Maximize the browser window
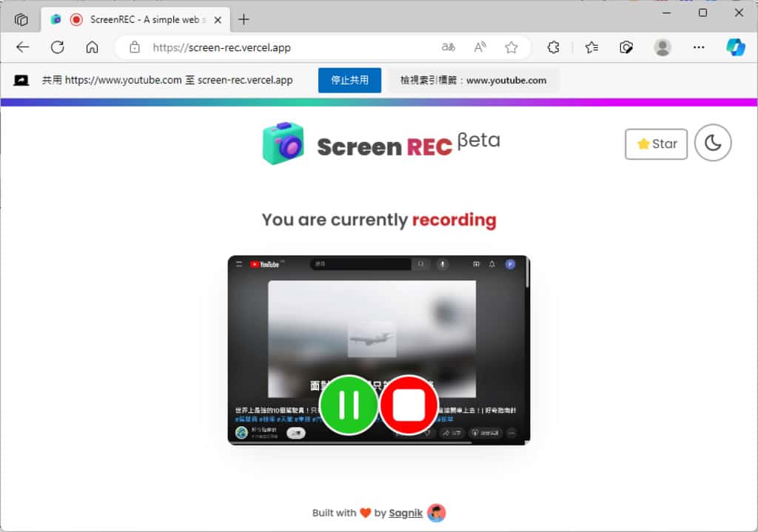 (x=703, y=13)
